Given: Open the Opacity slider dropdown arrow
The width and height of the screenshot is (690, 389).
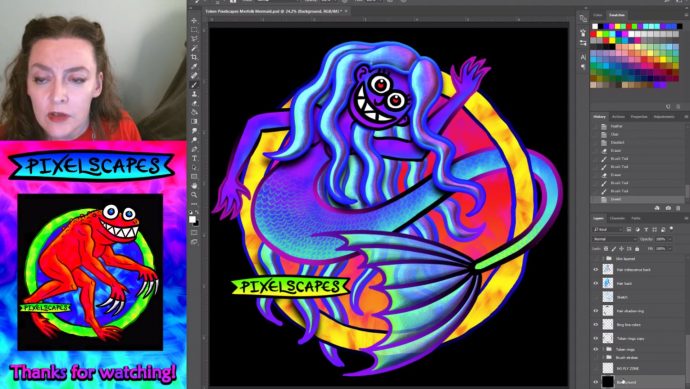Looking at the screenshot, I should click(670, 239).
